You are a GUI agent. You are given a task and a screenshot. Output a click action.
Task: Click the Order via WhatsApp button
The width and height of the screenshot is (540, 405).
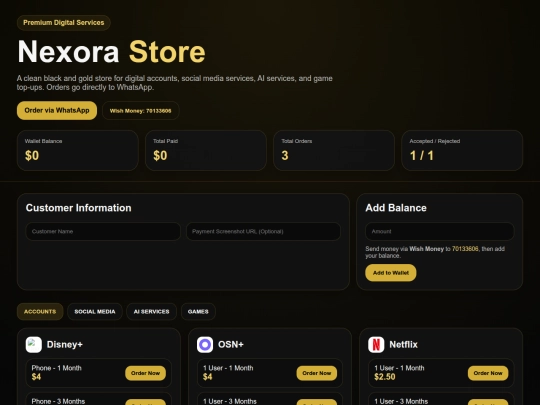[57, 111]
